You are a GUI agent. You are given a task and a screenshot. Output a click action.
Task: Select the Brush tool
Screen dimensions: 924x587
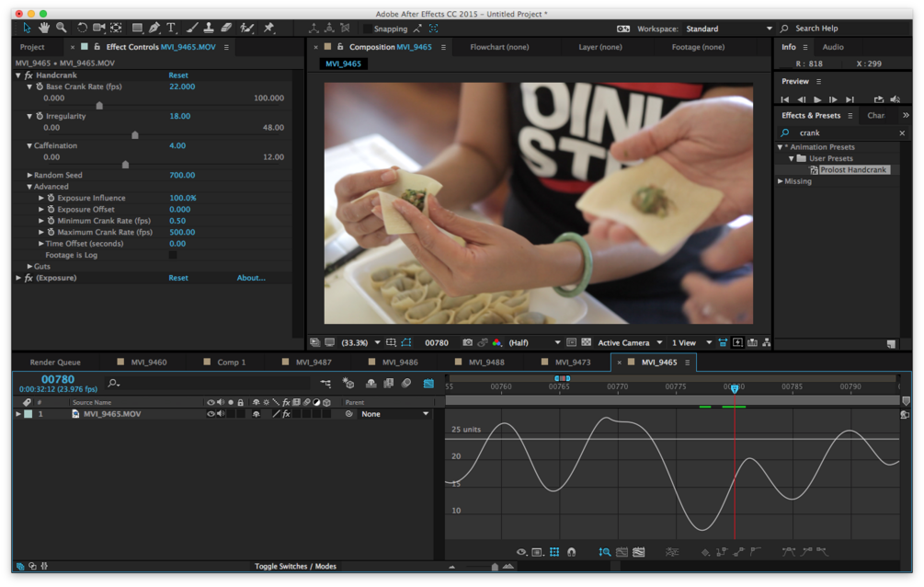(x=192, y=28)
